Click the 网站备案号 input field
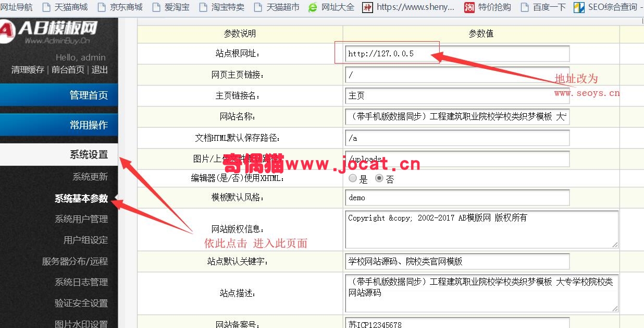The width and height of the screenshot is (644, 328). [x=457, y=323]
